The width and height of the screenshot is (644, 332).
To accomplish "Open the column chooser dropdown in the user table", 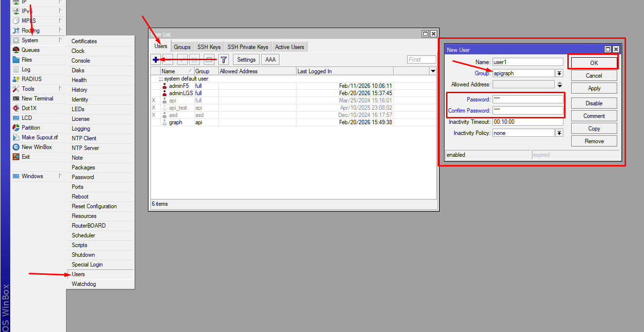I will [x=433, y=71].
